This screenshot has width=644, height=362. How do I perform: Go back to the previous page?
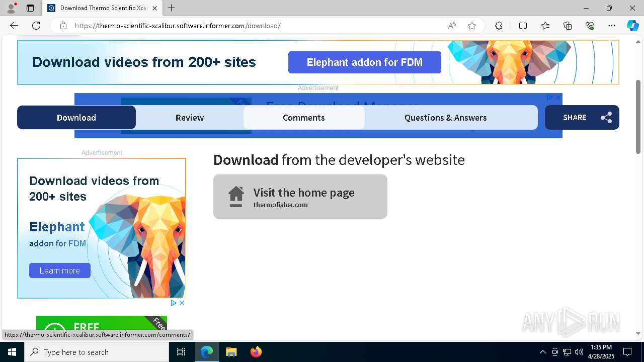pyautogui.click(x=14, y=26)
